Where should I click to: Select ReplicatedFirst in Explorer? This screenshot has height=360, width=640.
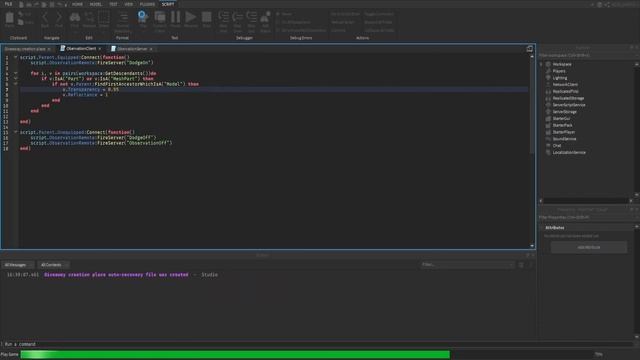(x=565, y=91)
